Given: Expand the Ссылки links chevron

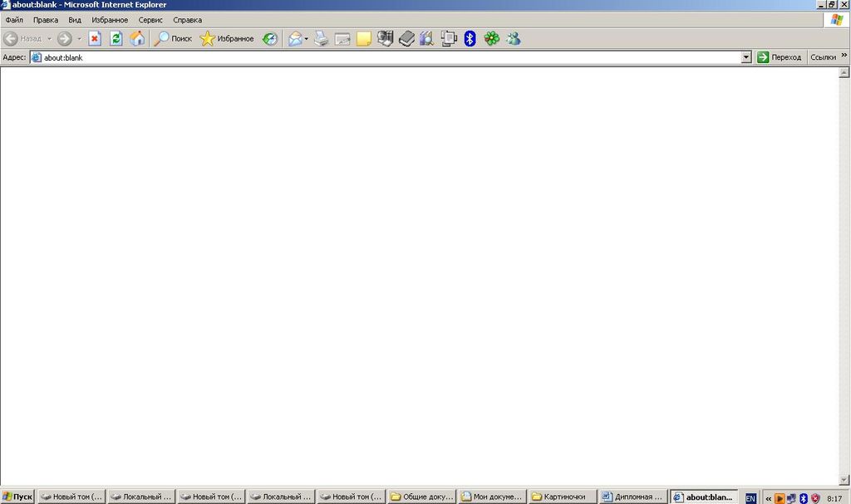Looking at the screenshot, I should (844, 55).
